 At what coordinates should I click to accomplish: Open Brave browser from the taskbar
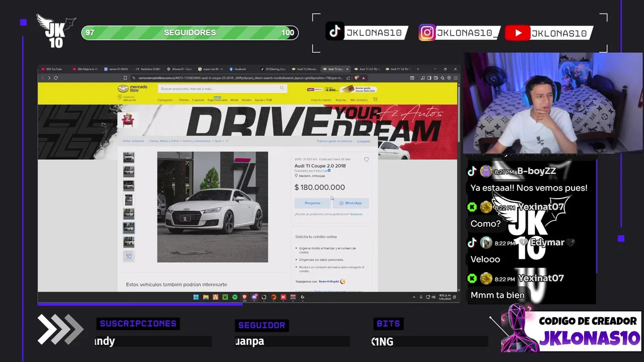click(245, 297)
